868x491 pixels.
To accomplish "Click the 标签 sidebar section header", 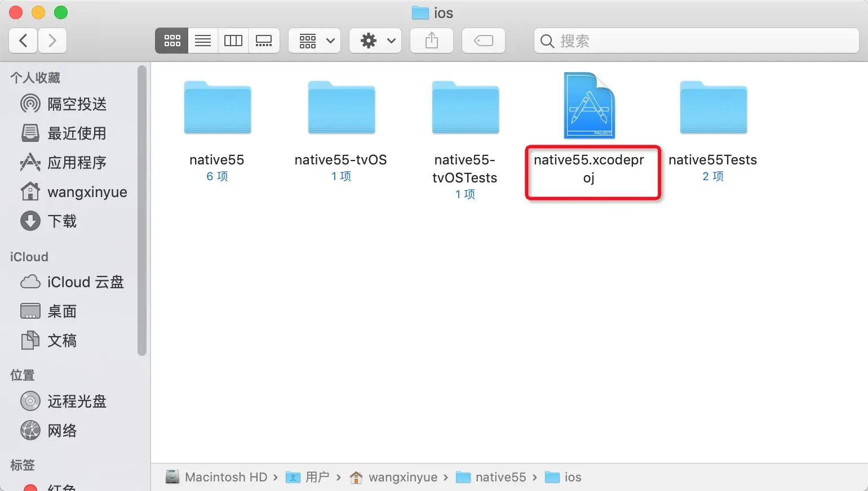I will 23,465.
